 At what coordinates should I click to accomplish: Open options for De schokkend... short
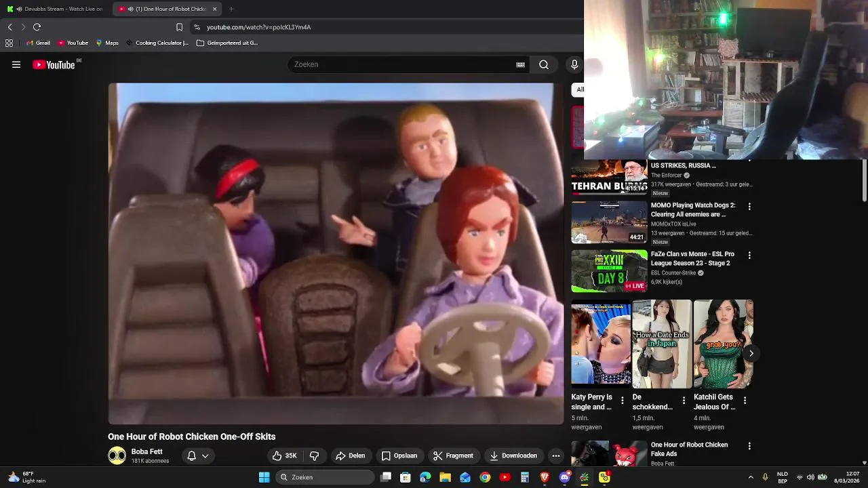[684, 401]
